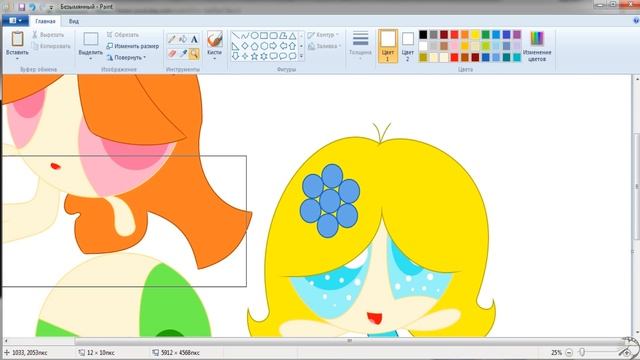The width and height of the screenshot is (640, 360).
Task: Click the zoom slider thumb
Action: coord(582,353)
